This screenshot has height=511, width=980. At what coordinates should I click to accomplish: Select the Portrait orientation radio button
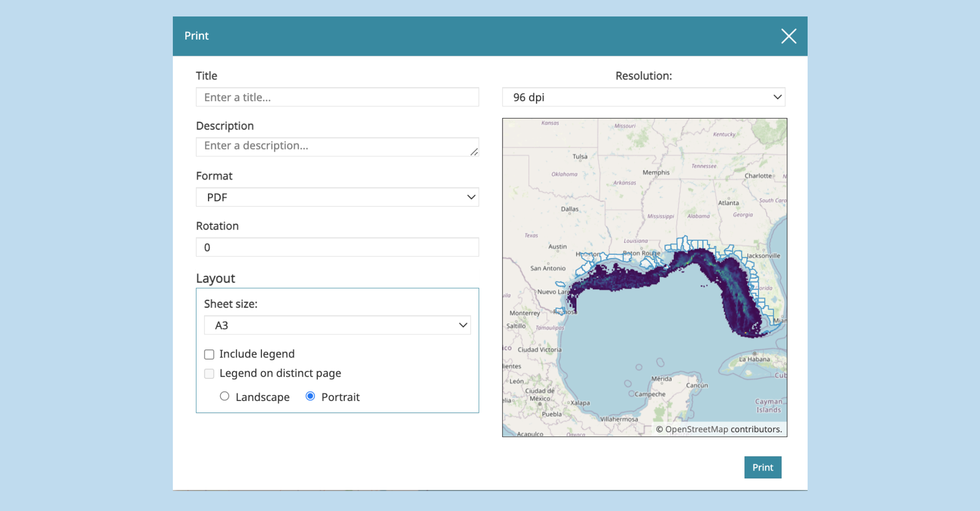[x=310, y=396]
